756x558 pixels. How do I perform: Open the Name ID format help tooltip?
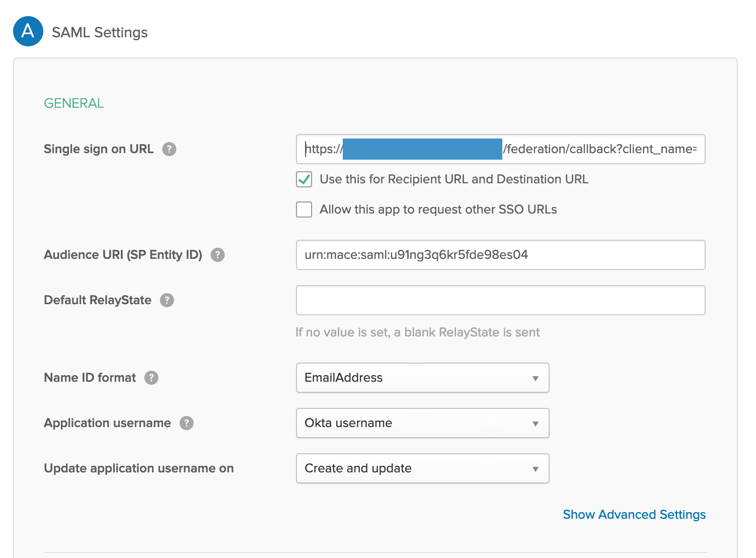pyautogui.click(x=151, y=377)
